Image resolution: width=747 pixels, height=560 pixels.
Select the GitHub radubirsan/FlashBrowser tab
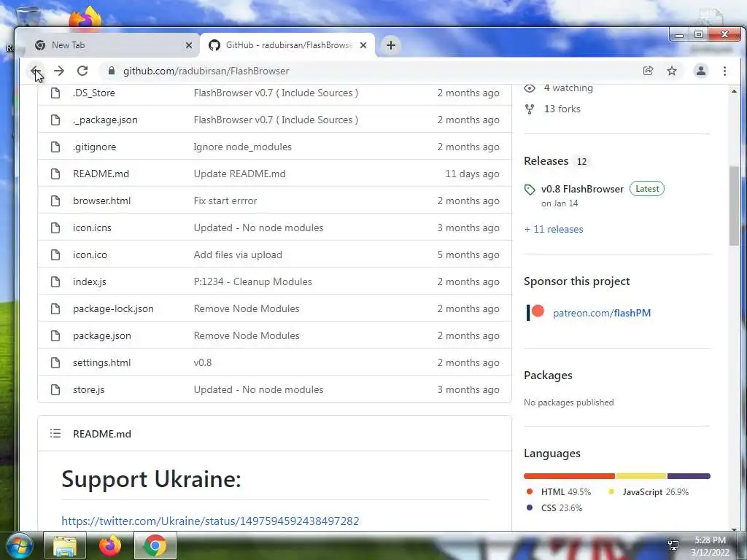pos(287,45)
